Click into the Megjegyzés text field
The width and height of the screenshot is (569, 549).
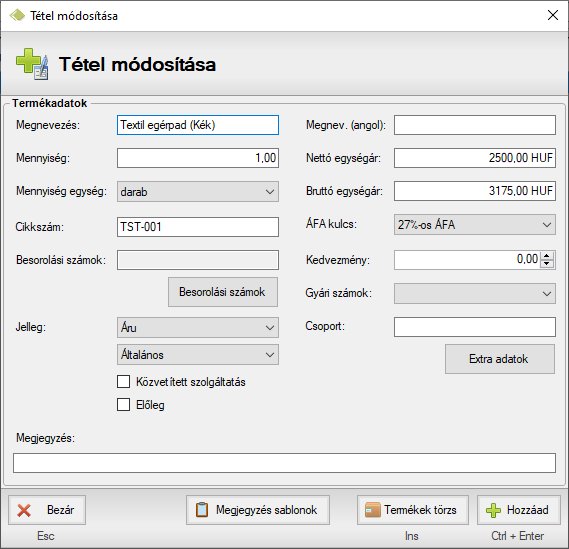tap(284, 463)
